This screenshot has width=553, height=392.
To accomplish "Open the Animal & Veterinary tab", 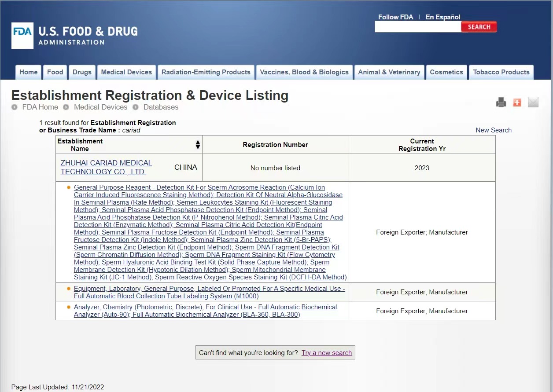I will point(389,72).
